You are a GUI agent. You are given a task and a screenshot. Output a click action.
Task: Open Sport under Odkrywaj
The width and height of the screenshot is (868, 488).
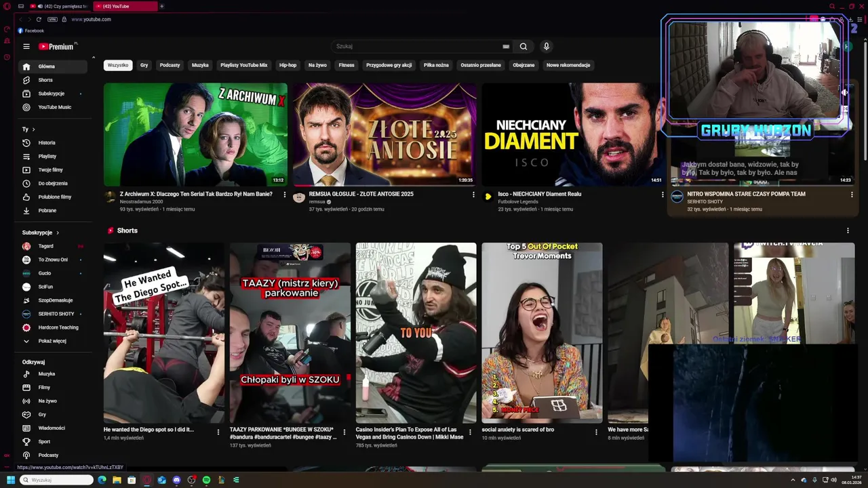pos(53,442)
